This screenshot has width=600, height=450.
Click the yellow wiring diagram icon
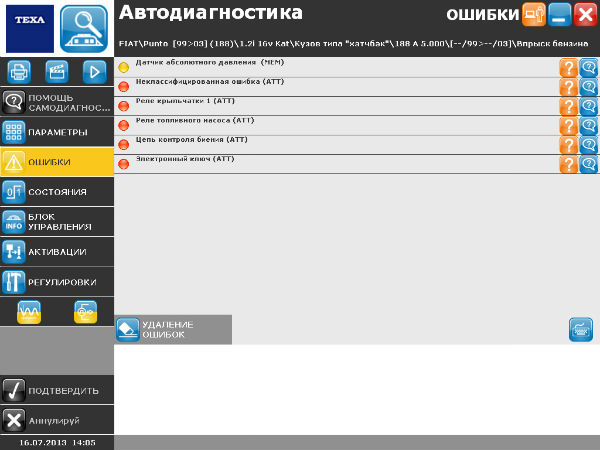tap(85, 312)
